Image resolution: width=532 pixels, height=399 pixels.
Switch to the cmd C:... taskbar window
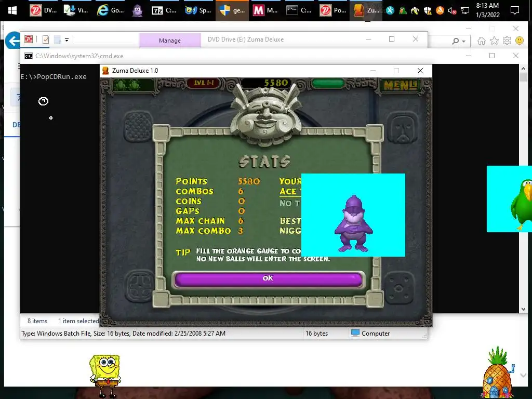(x=299, y=10)
